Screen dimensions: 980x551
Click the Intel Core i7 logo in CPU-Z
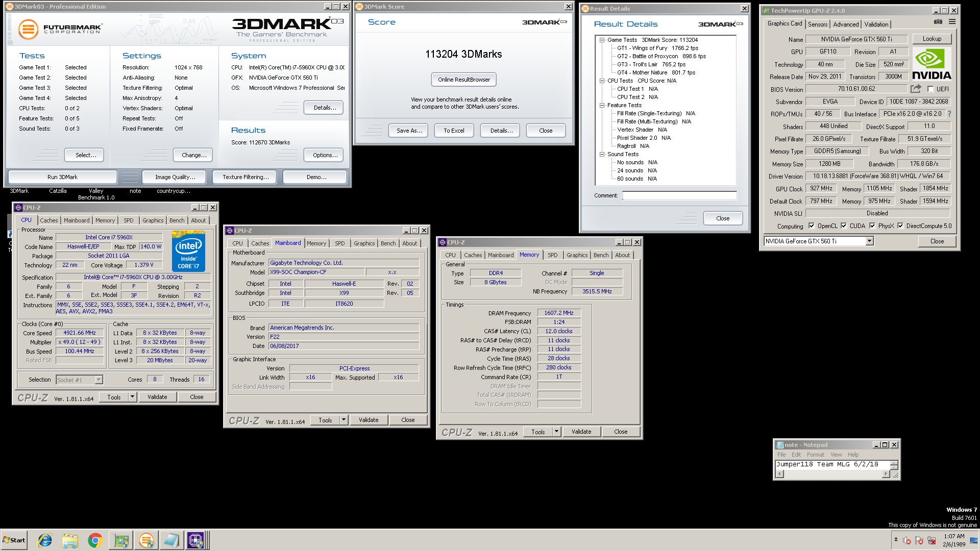point(188,252)
